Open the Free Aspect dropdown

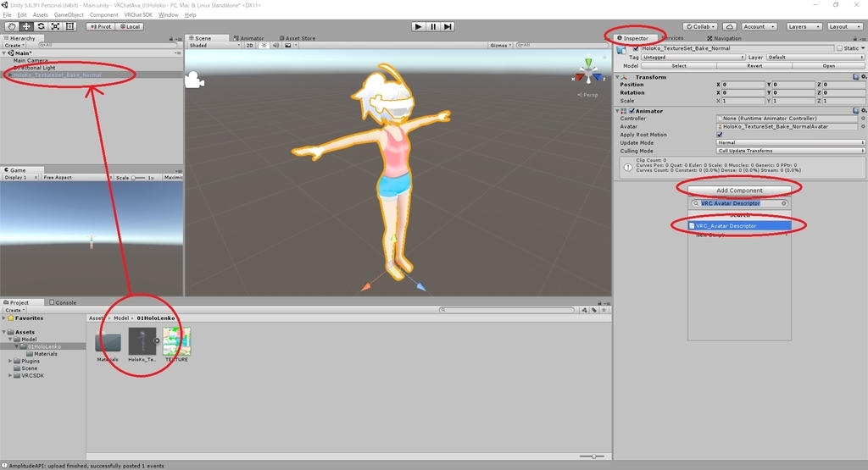point(77,178)
